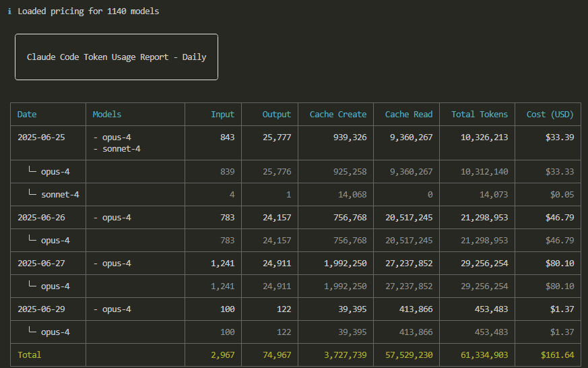Click '- sonnet-4' in the Models column
The height and width of the screenshot is (368, 588).
pyautogui.click(x=117, y=149)
